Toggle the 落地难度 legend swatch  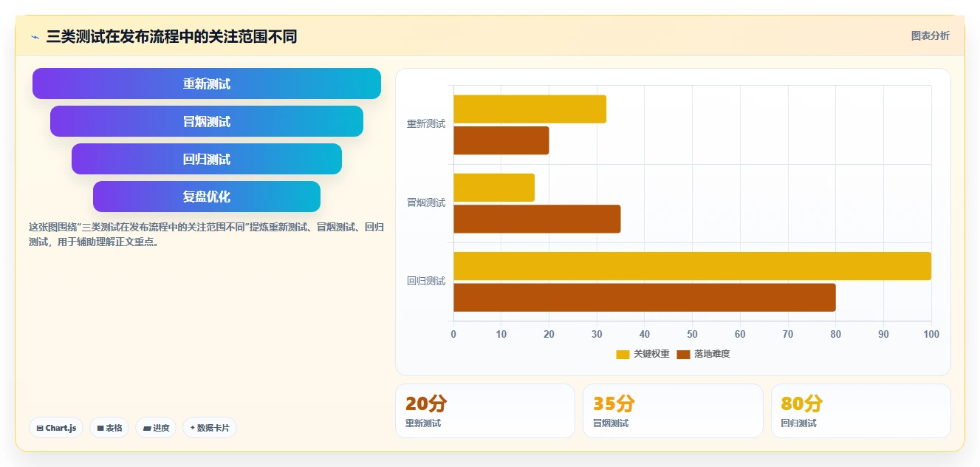pos(683,354)
